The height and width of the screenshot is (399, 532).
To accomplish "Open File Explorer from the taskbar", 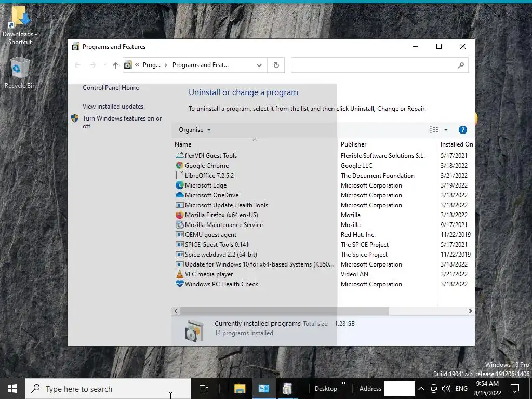I will (240, 389).
